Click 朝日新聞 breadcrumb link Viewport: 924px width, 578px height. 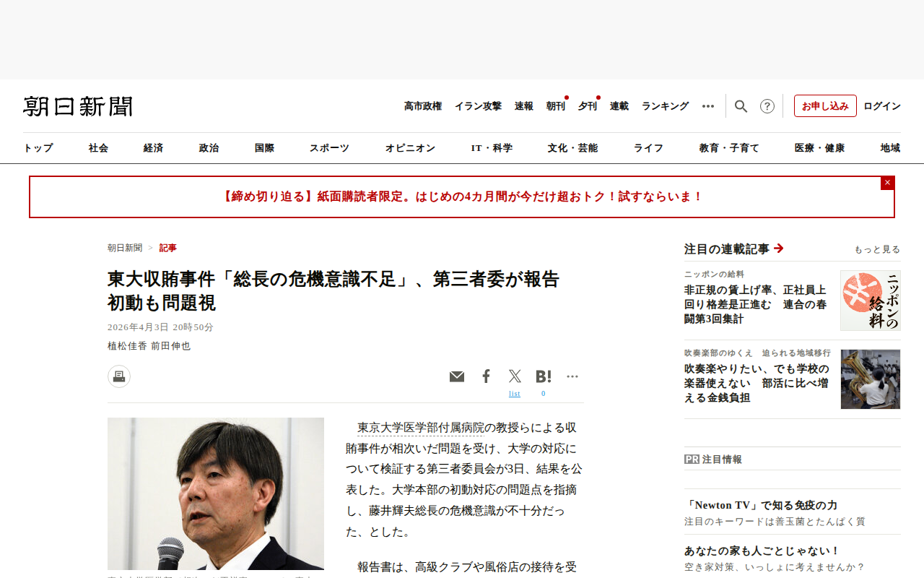pos(125,248)
